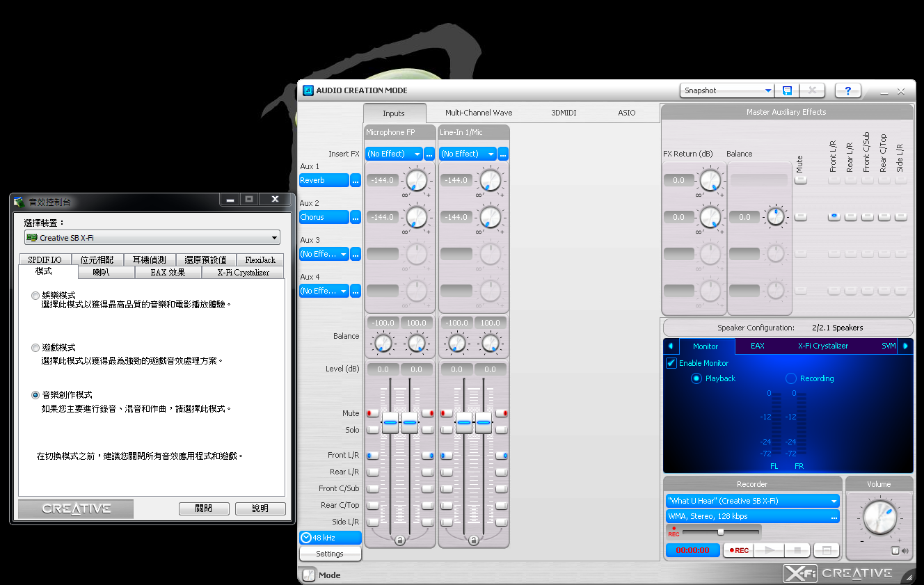Select the Playback monitor option
924x585 pixels.
click(x=696, y=378)
